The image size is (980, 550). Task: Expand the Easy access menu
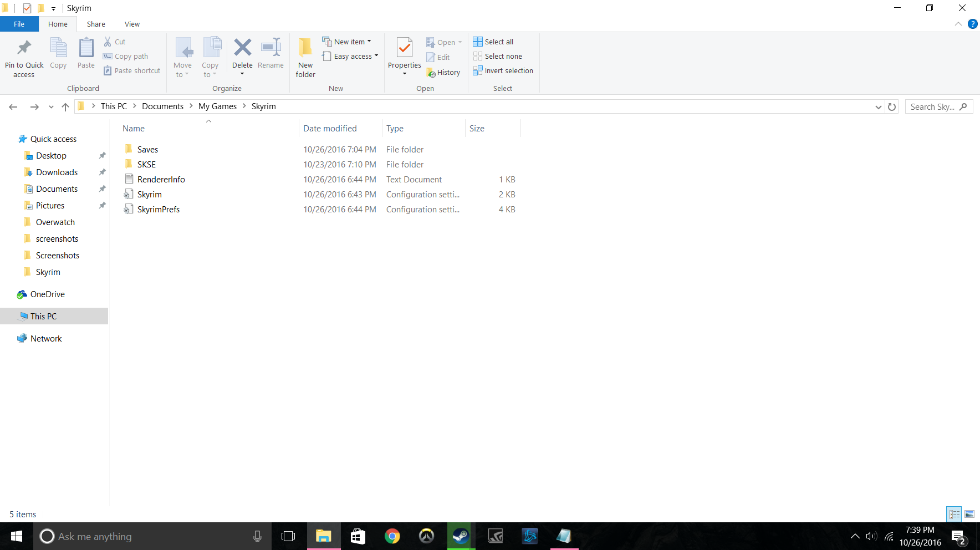click(350, 56)
